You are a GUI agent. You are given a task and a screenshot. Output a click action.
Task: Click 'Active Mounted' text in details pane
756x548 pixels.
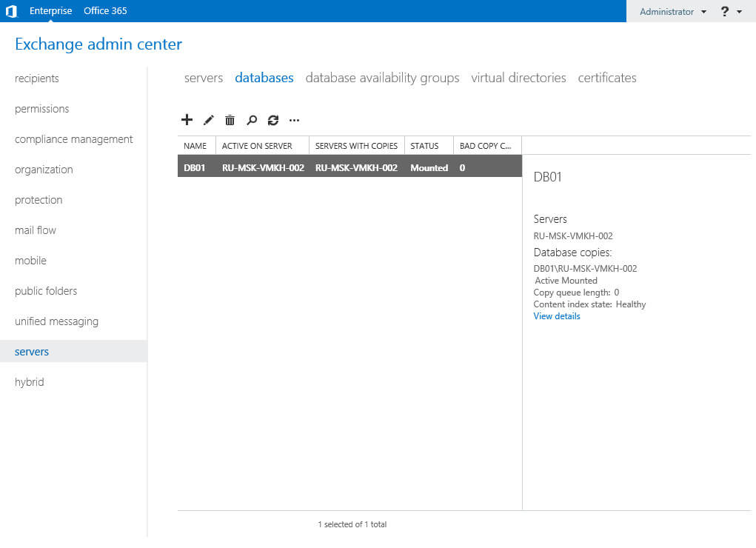(566, 281)
